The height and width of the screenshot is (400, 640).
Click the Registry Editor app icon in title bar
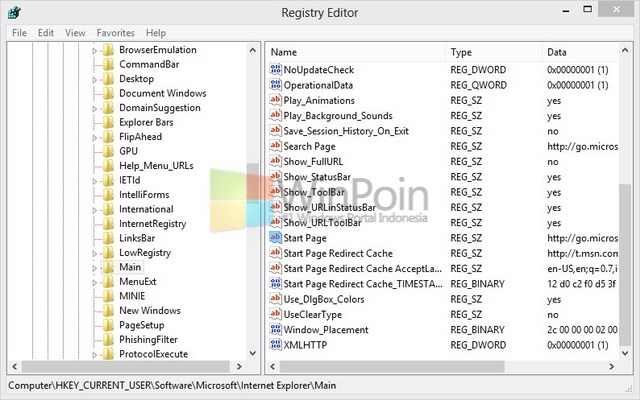(14, 13)
